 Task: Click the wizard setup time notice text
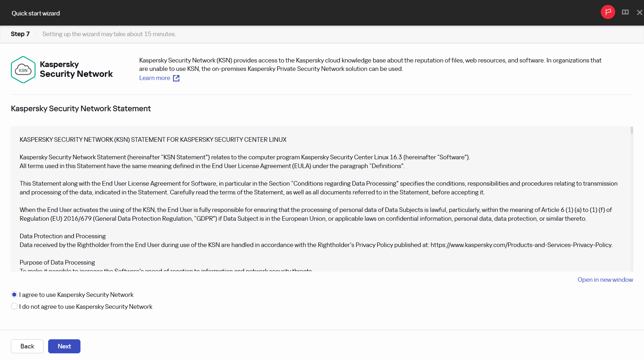tap(109, 34)
